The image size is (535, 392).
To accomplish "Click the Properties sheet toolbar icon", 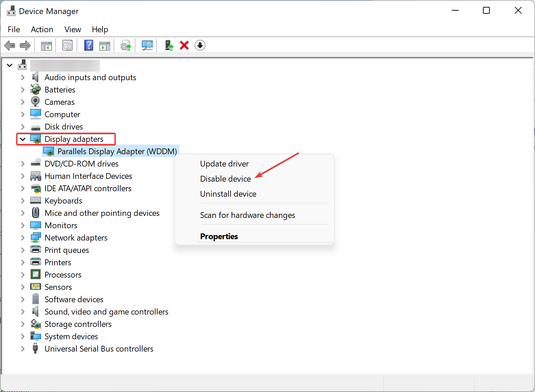I will (x=67, y=45).
